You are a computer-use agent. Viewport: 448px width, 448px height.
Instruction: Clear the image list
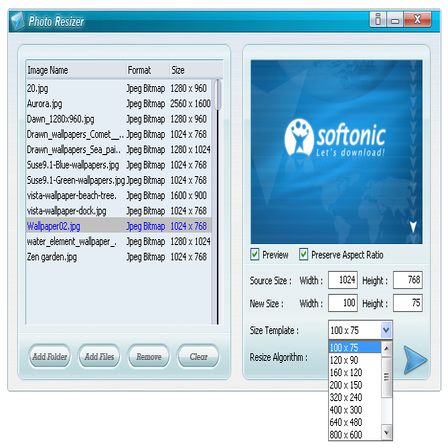coord(198,357)
